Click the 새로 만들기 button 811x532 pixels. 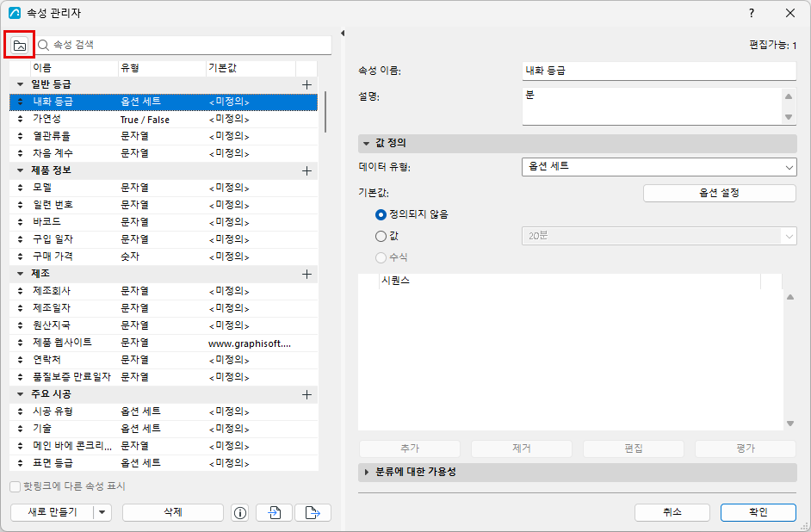(x=53, y=513)
